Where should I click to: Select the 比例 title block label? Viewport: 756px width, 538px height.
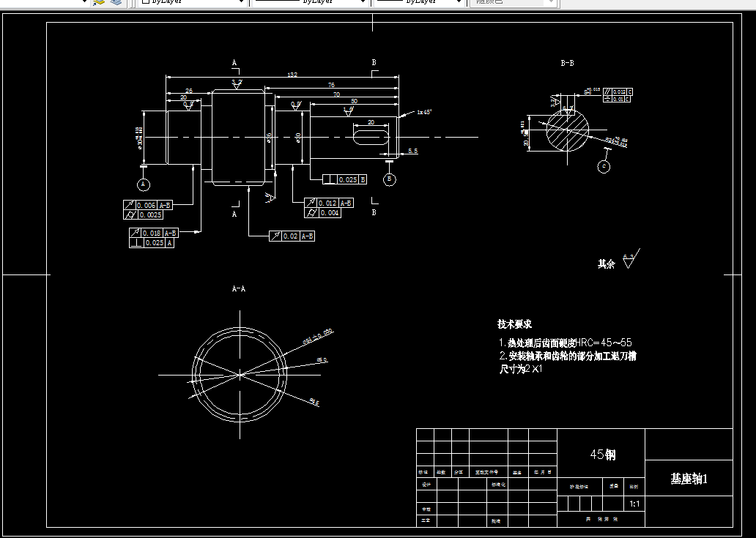point(634,487)
